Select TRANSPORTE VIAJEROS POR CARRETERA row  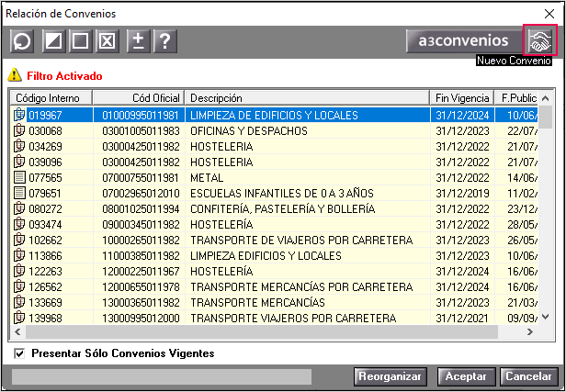[275, 318]
